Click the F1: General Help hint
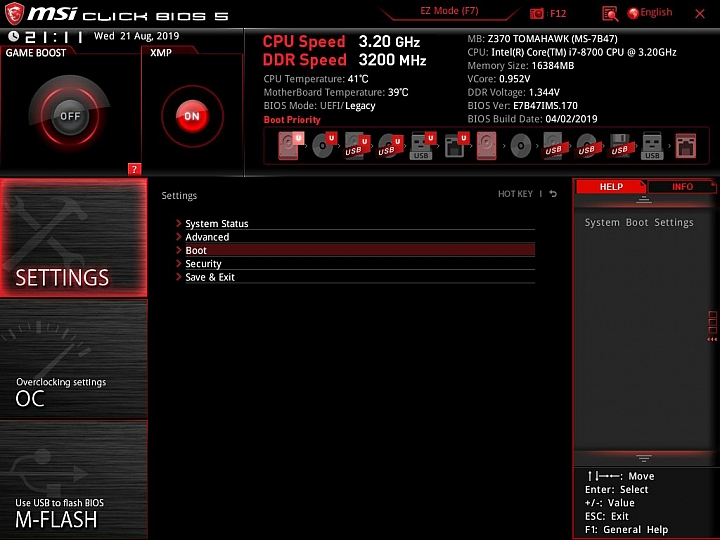The width and height of the screenshot is (720, 540). [x=626, y=529]
